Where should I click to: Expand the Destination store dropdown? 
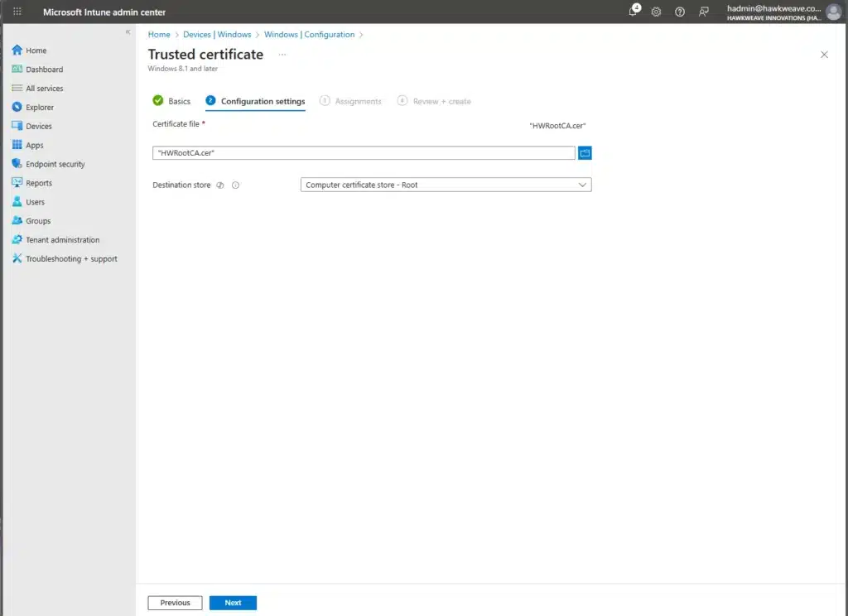coord(446,185)
